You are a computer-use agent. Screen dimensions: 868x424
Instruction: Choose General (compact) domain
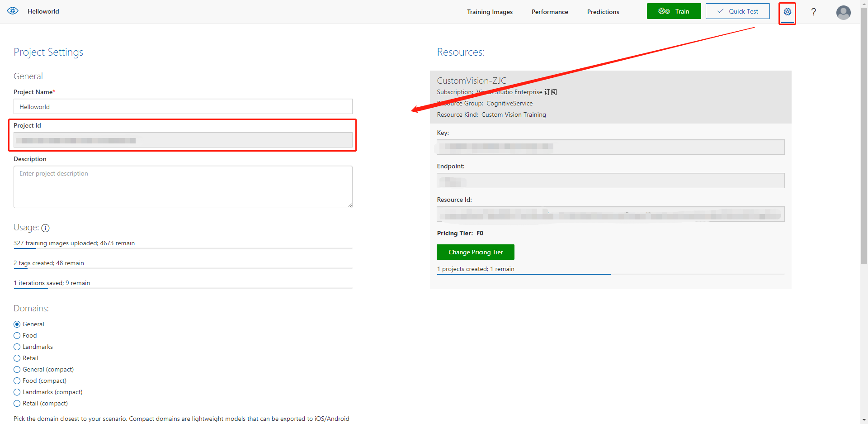17,369
